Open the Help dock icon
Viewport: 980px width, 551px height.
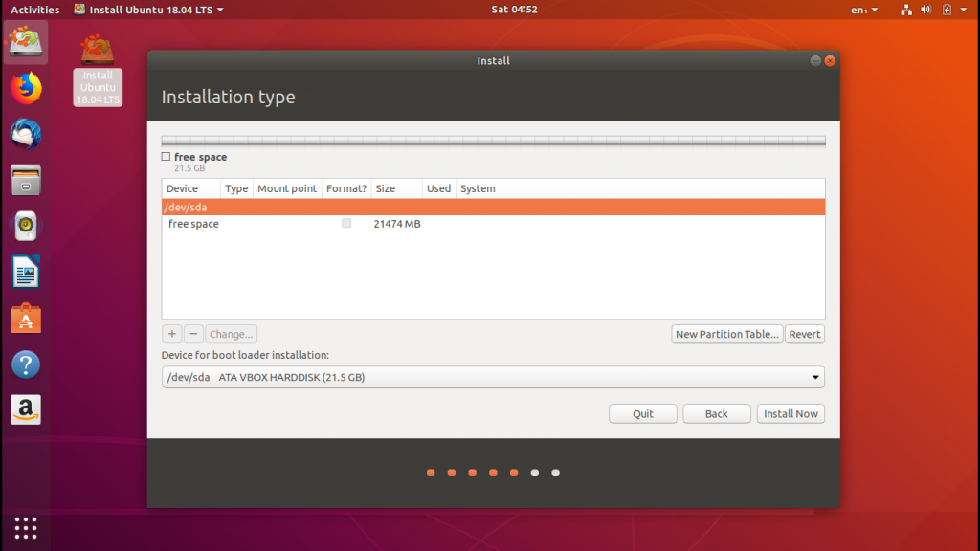[x=26, y=364]
